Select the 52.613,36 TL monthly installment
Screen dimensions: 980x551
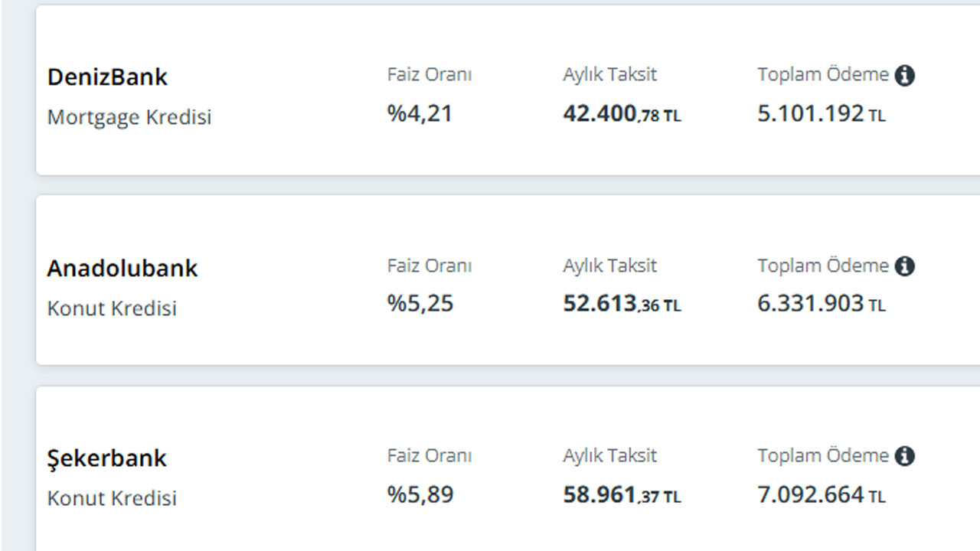[621, 305]
